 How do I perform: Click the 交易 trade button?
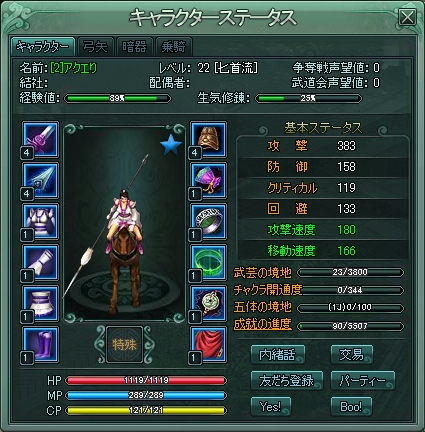(x=351, y=355)
